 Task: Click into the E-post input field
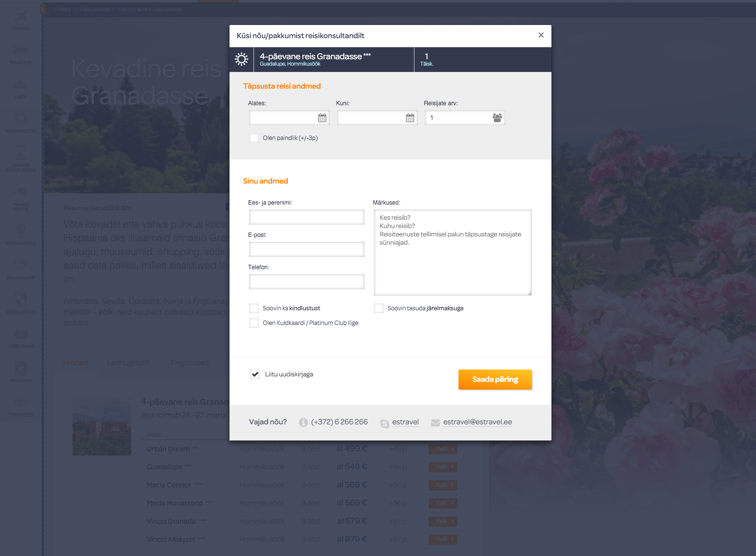306,250
